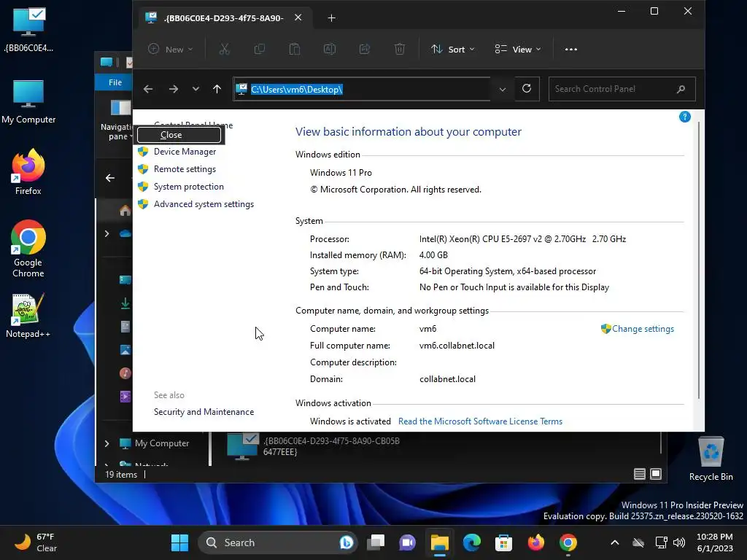This screenshot has width=747, height=560.
Task: Expand recent locations chevron
Action: pos(196,89)
